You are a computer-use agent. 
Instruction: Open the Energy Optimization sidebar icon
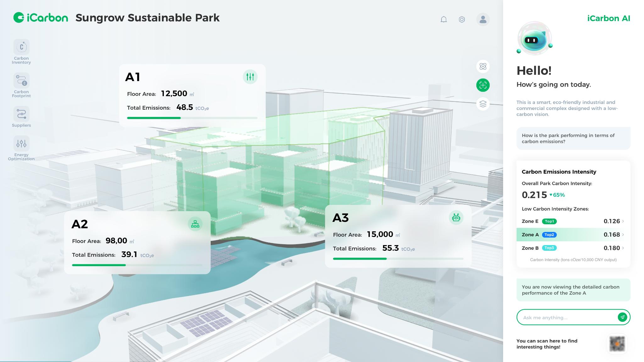click(21, 144)
